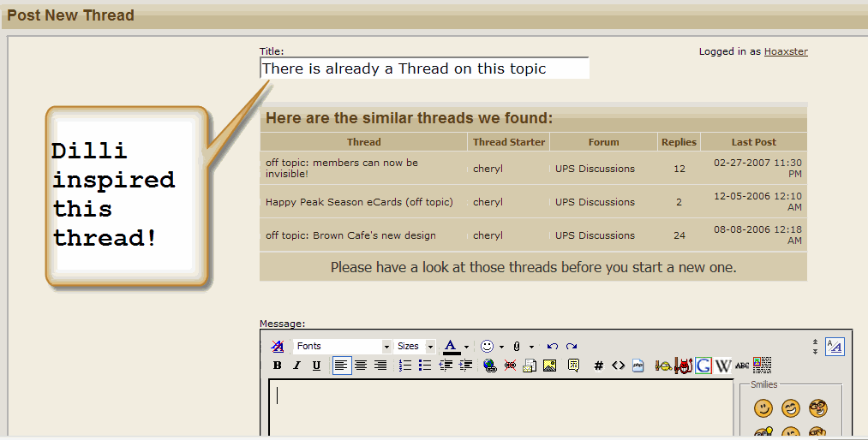Click the Title input field

pyautogui.click(x=425, y=68)
